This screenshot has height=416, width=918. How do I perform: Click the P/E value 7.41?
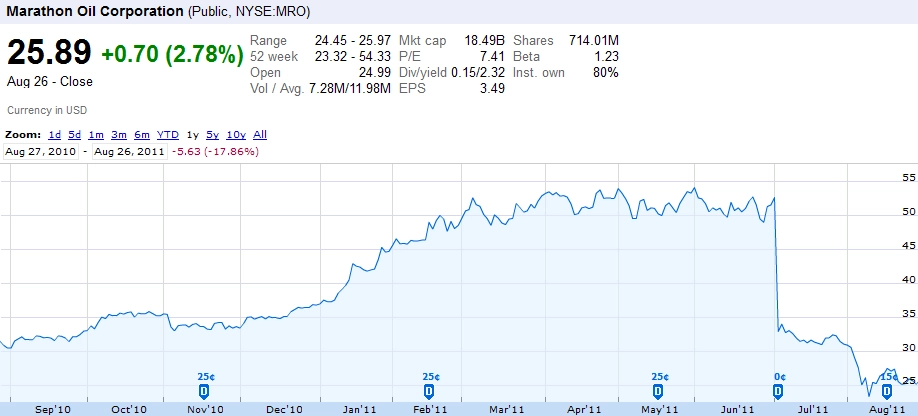pyautogui.click(x=492, y=57)
